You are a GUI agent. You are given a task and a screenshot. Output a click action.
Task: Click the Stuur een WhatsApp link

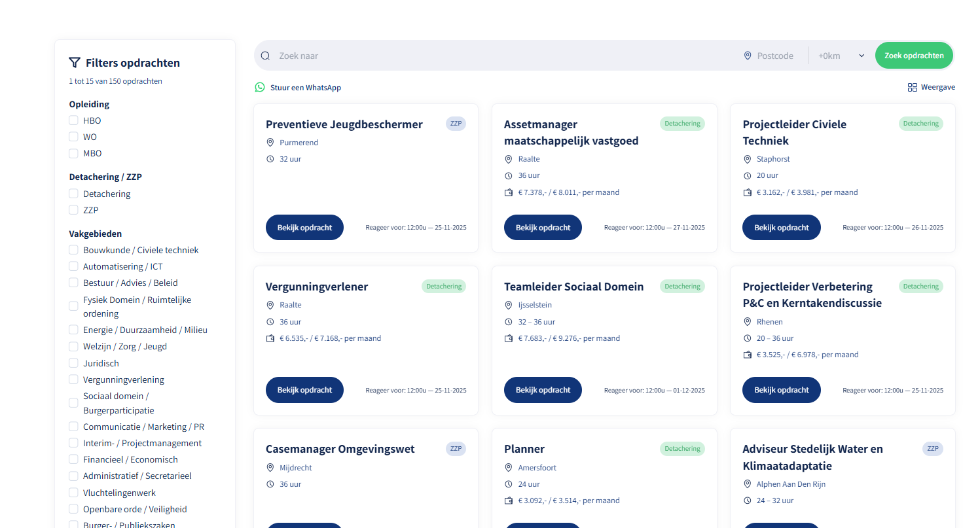click(x=305, y=88)
